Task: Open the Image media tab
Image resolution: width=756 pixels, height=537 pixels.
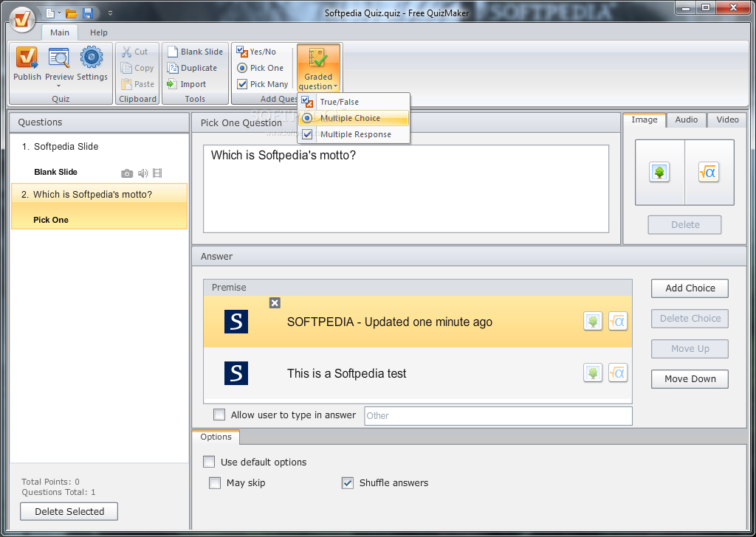Action: tap(644, 119)
